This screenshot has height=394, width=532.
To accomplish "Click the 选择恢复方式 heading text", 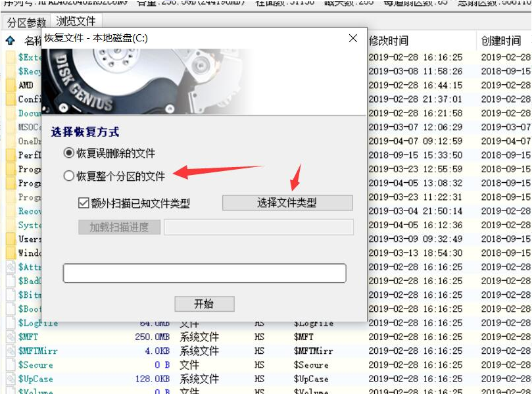I will point(85,132).
